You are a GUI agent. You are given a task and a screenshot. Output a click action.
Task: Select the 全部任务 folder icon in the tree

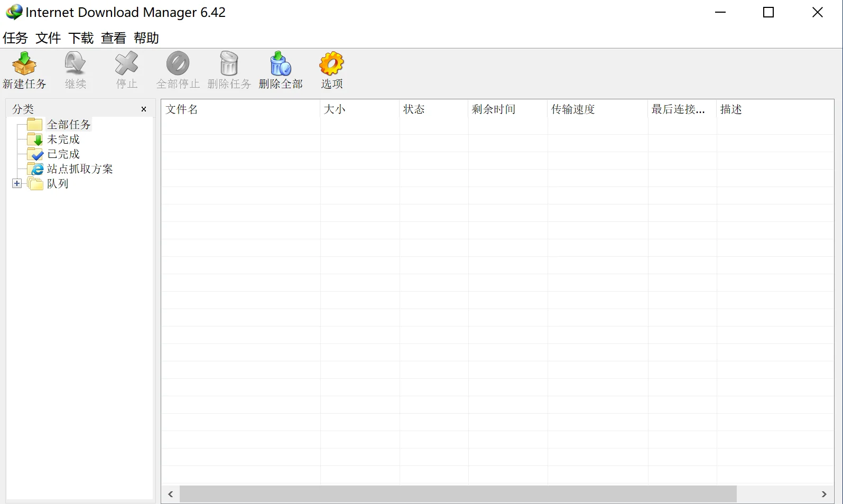35,124
